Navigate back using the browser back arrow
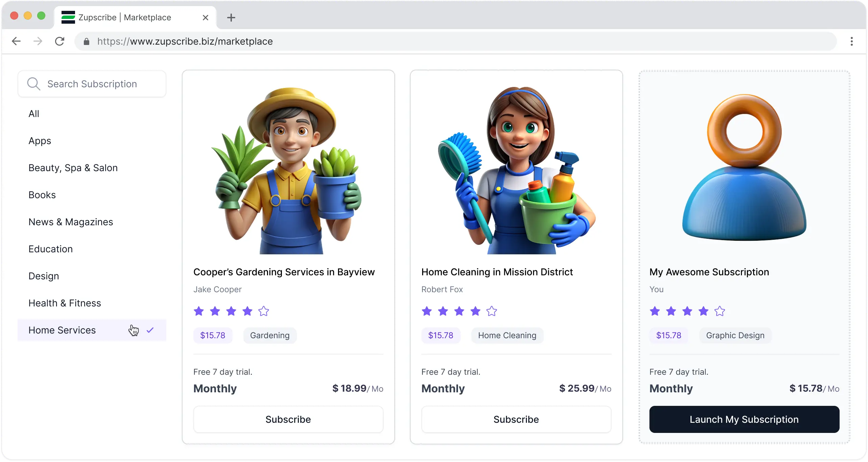868x462 pixels. pos(16,41)
